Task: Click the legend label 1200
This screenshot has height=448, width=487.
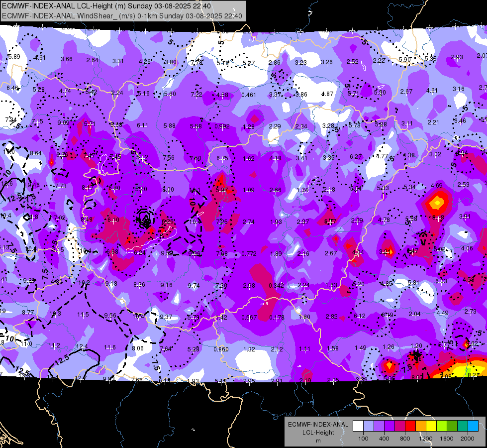Action: tap(426, 439)
